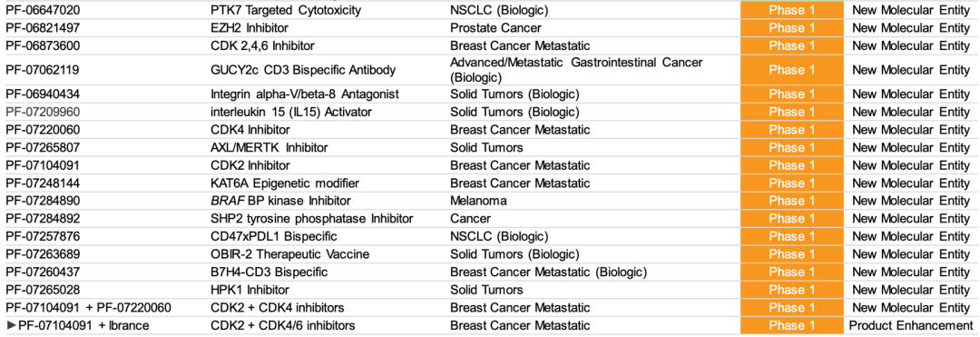Click Product Enhancement label in last row
This screenshot has width=980, height=337.
tap(911, 326)
